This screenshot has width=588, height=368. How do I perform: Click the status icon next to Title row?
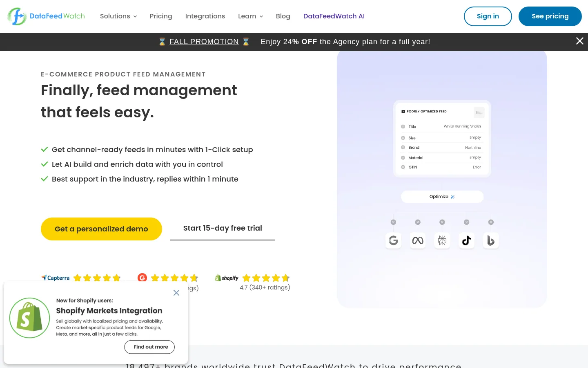coord(403,127)
